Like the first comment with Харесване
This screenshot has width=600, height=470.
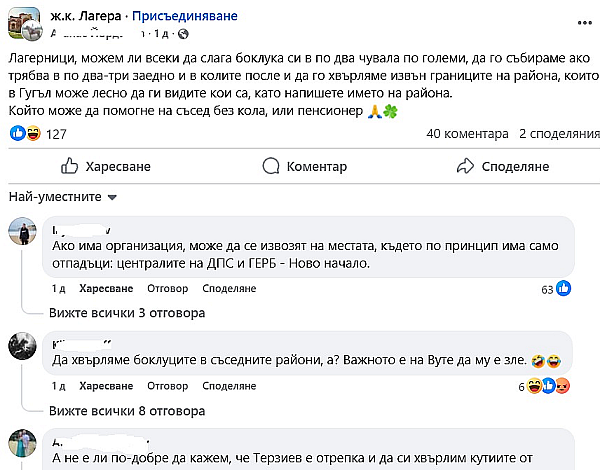coord(106,289)
